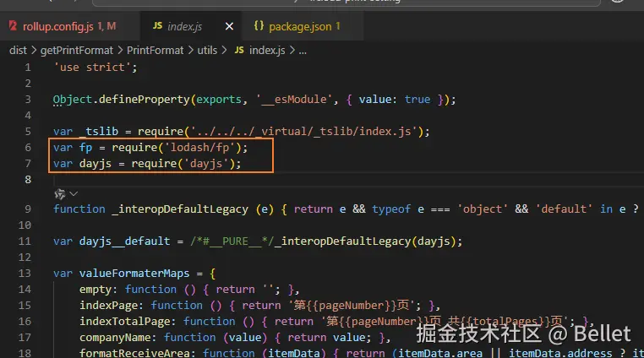Screen dimensions: 644x358
Task: Click breadcrumb segment getPrintFormat
Action: (x=76, y=51)
